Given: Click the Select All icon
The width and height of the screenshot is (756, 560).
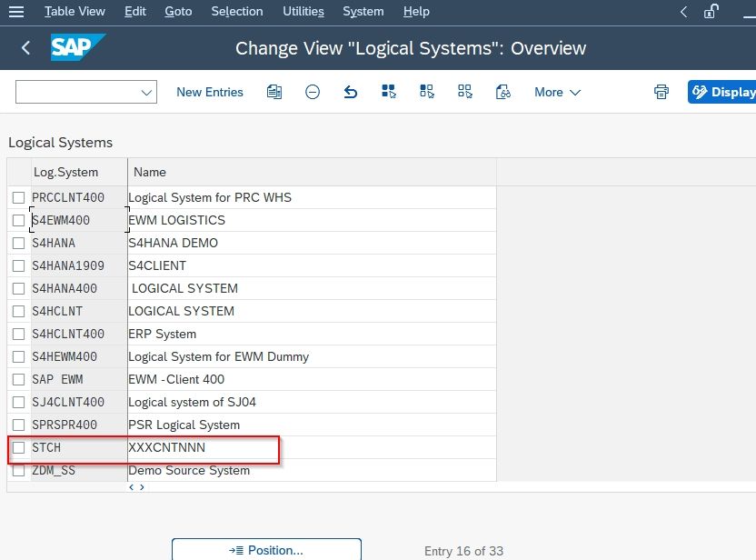Looking at the screenshot, I should click(x=389, y=92).
